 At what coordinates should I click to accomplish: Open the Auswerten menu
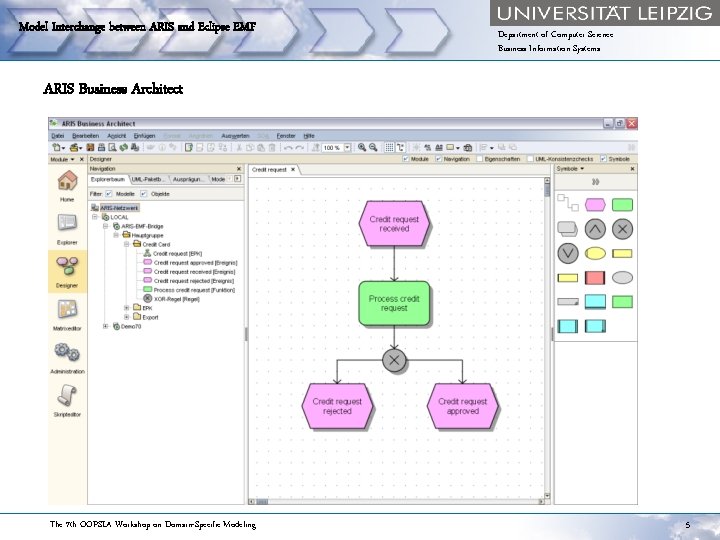(x=235, y=136)
